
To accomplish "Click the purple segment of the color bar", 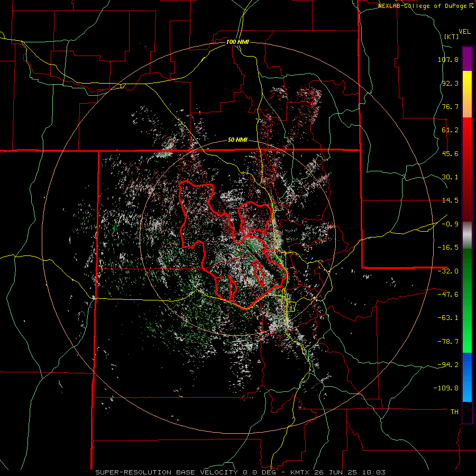I will click(x=467, y=59).
